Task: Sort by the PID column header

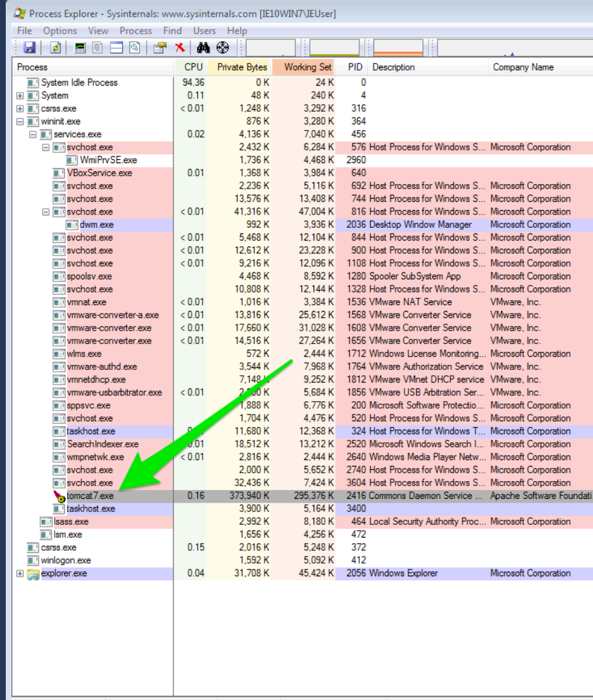Action: (x=352, y=67)
